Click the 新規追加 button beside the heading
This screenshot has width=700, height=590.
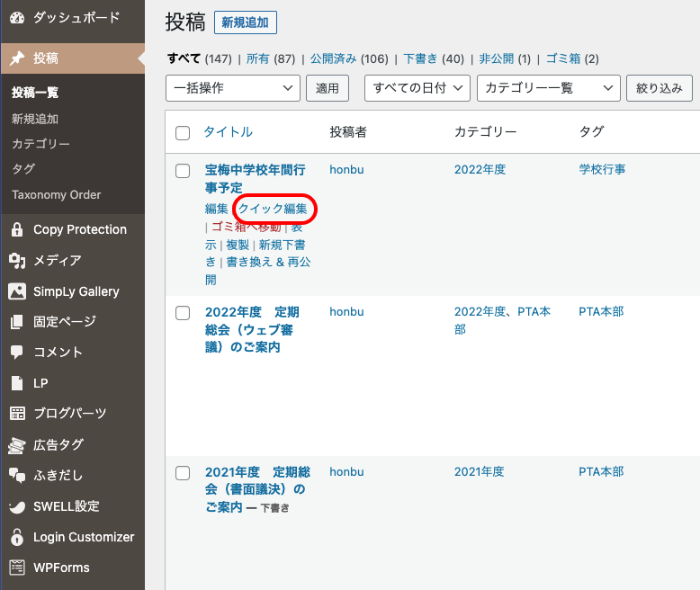pos(246,22)
